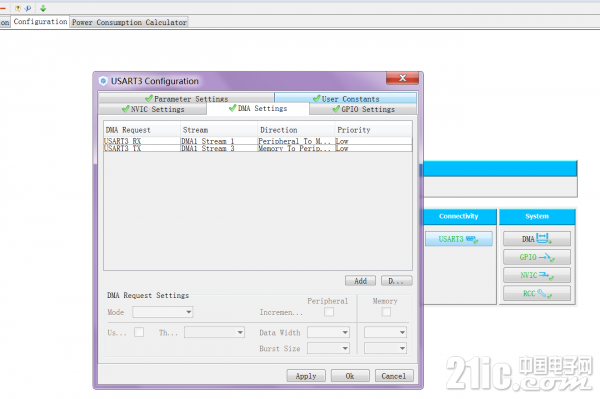600x399 pixels.
Task: Click the DMA Request column header
Action: click(142, 130)
